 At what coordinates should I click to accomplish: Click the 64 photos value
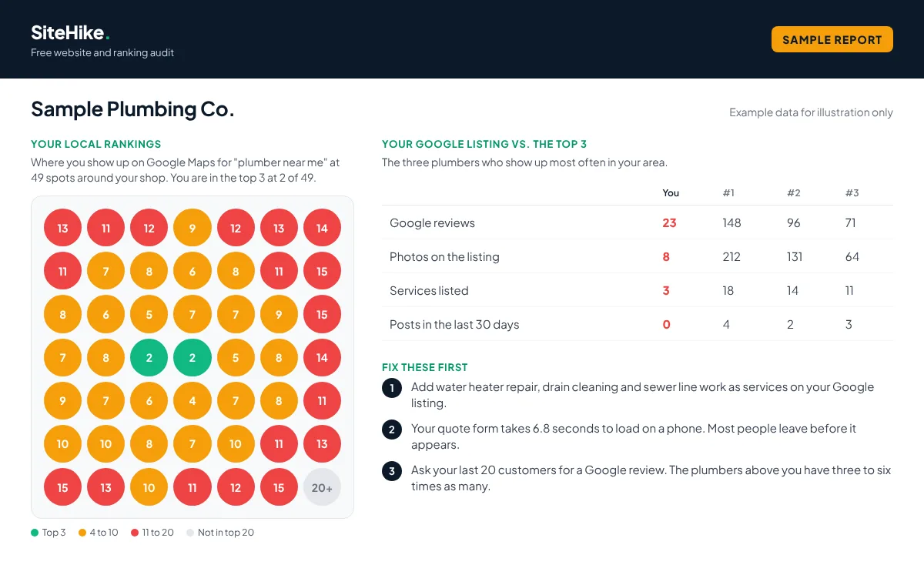pyautogui.click(x=852, y=257)
